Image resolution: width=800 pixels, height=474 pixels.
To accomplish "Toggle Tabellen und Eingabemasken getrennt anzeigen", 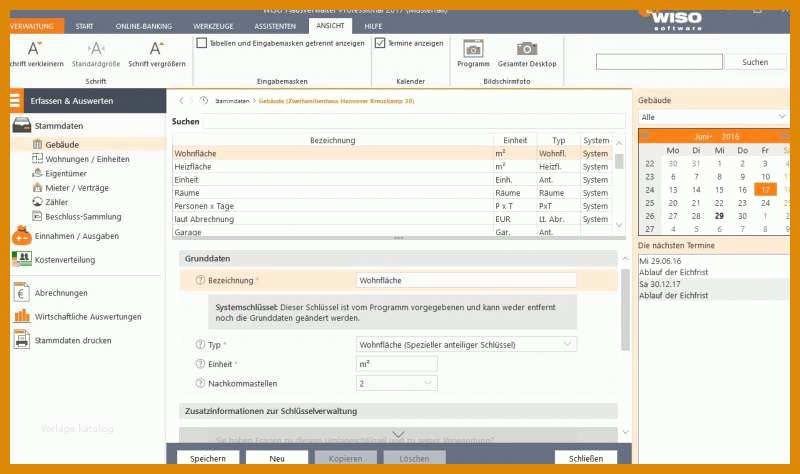I will 202,43.
